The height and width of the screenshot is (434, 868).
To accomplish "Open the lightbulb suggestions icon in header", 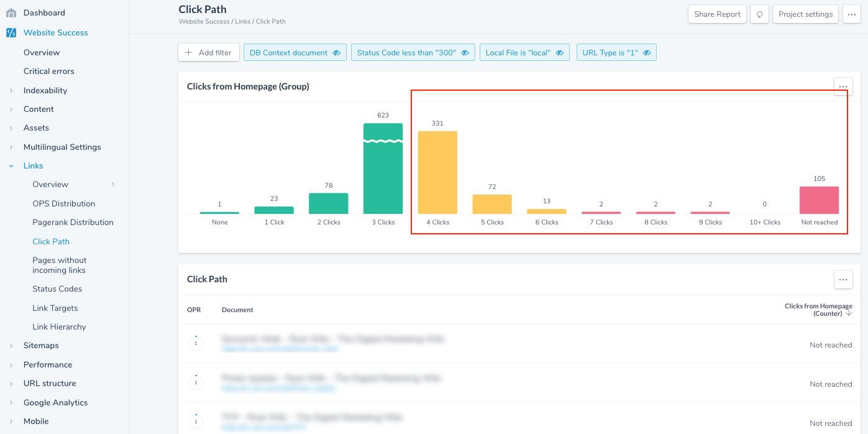I will 759,14.
